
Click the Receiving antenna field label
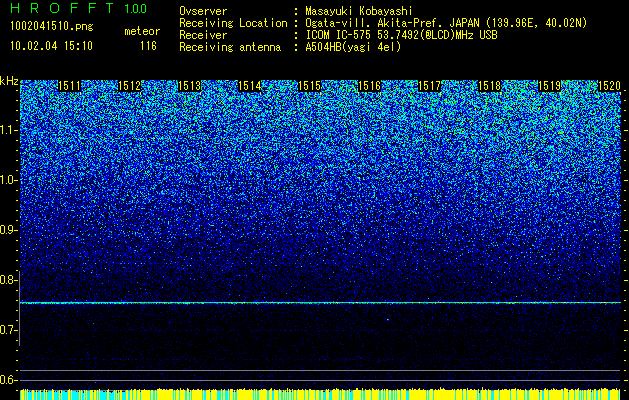[x=230, y=47]
